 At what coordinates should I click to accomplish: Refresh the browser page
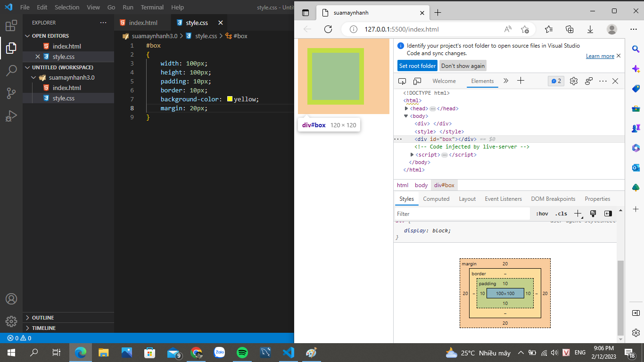tap(328, 29)
